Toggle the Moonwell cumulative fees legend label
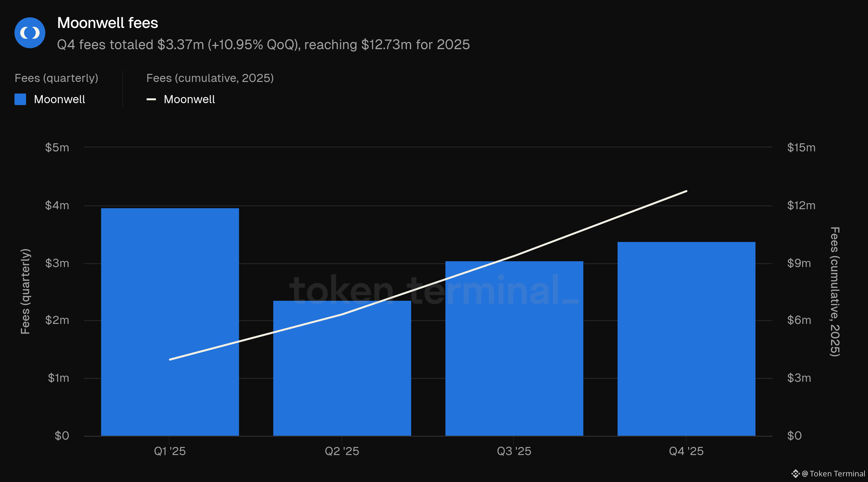This screenshot has width=868, height=482. [189, 99]
